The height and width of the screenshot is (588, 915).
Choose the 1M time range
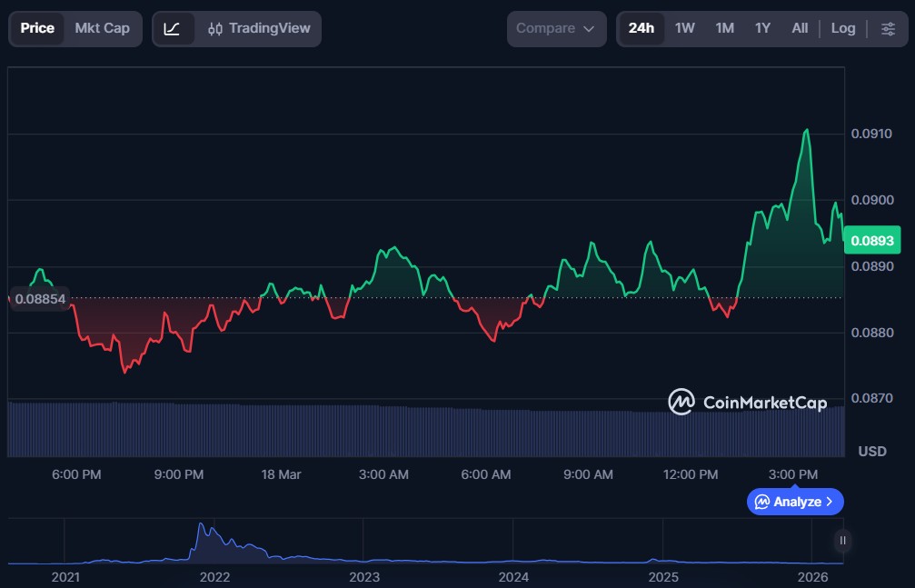click(724, 28)
